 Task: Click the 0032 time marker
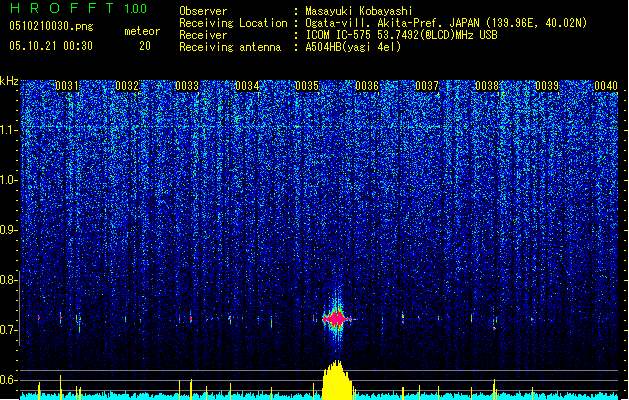tap(127, 86)
